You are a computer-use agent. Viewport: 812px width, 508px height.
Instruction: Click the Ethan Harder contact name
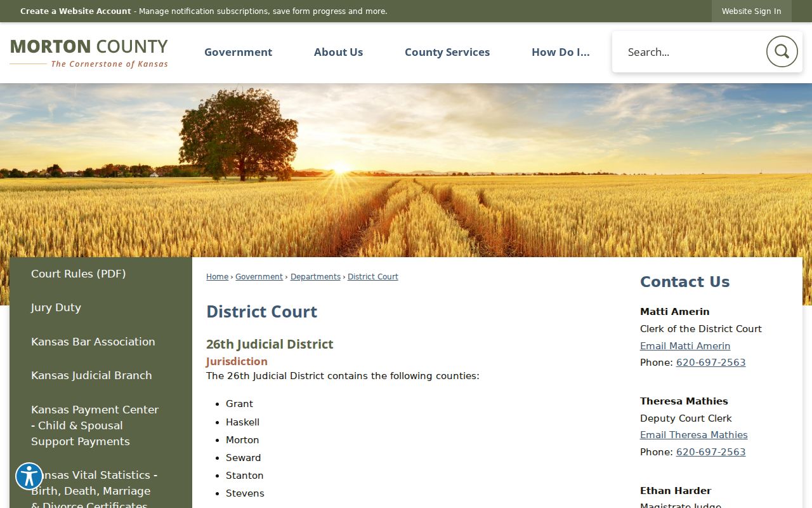click(675, 491)
